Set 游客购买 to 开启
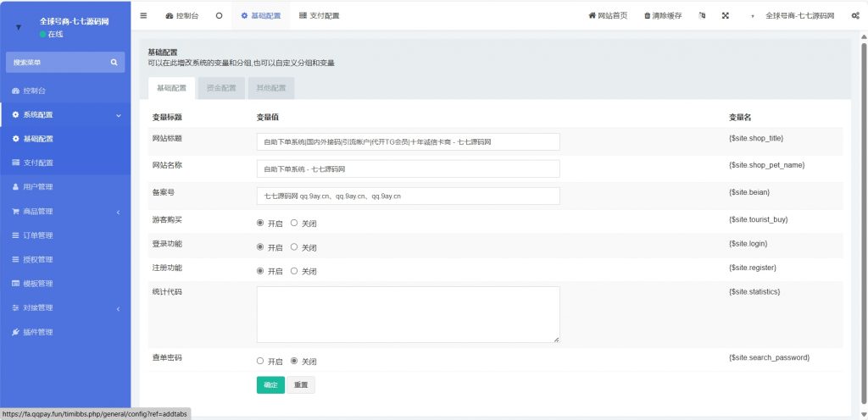The image size is (868, 420). pos(260,224)
